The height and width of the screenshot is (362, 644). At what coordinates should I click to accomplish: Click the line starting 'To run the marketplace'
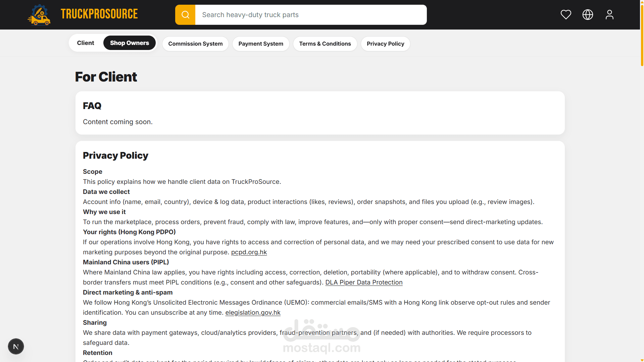click(313, 222)
